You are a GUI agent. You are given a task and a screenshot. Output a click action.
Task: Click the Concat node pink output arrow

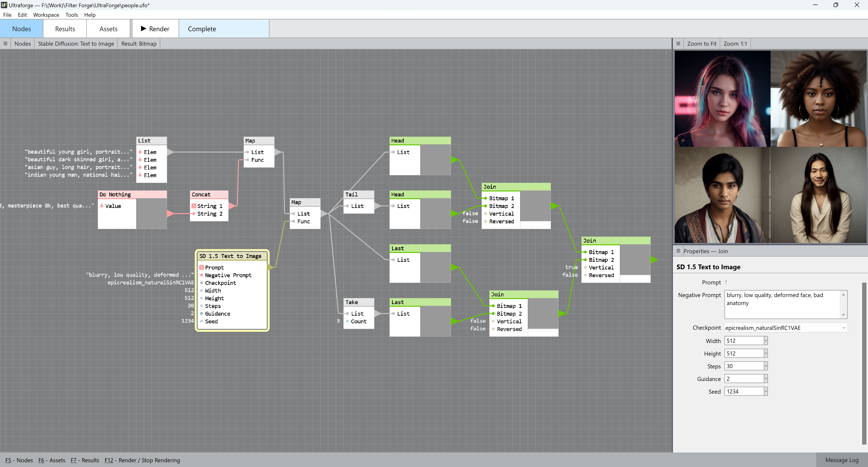pos(232,206)
